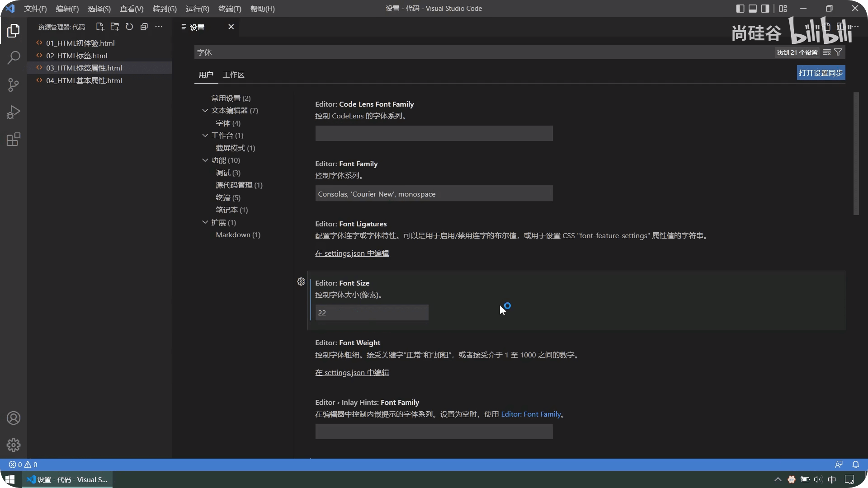The image size is (868, 488).
Task: Click the filter settings funnel icon
Action: click(838, 52)
